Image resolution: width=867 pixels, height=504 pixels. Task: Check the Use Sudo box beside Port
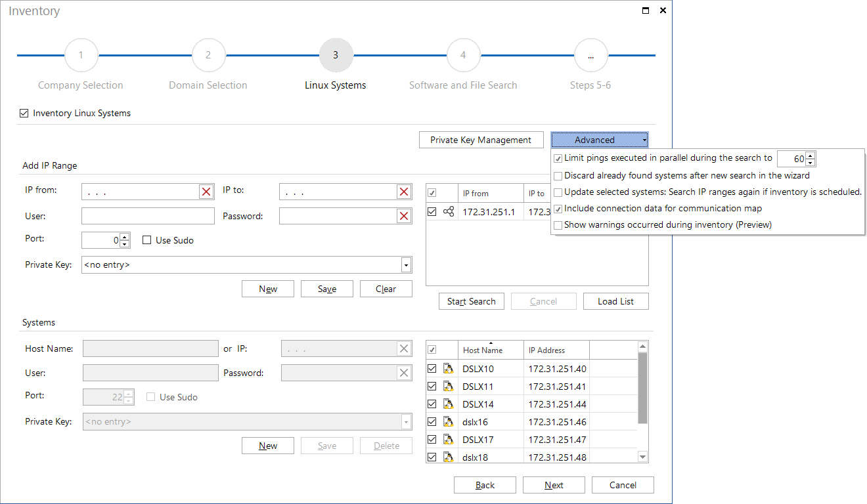(x=147, y=241)
